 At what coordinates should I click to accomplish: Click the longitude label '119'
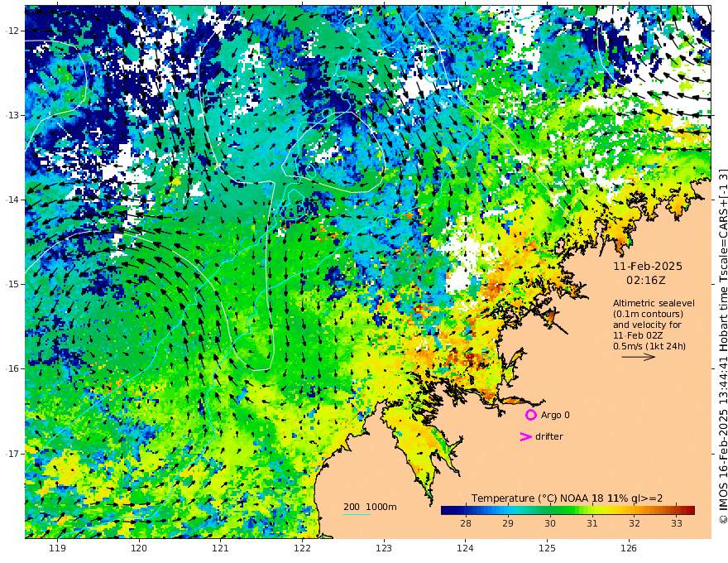click(57, 549)
